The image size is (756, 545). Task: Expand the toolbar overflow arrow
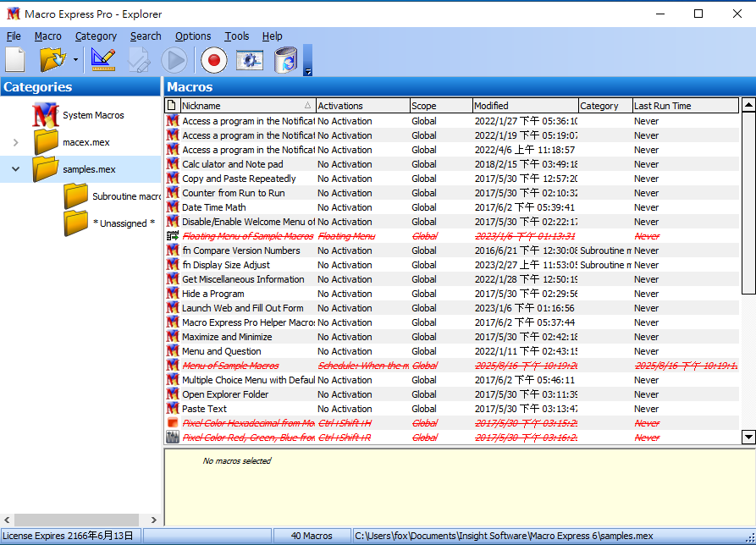point(307,71)
